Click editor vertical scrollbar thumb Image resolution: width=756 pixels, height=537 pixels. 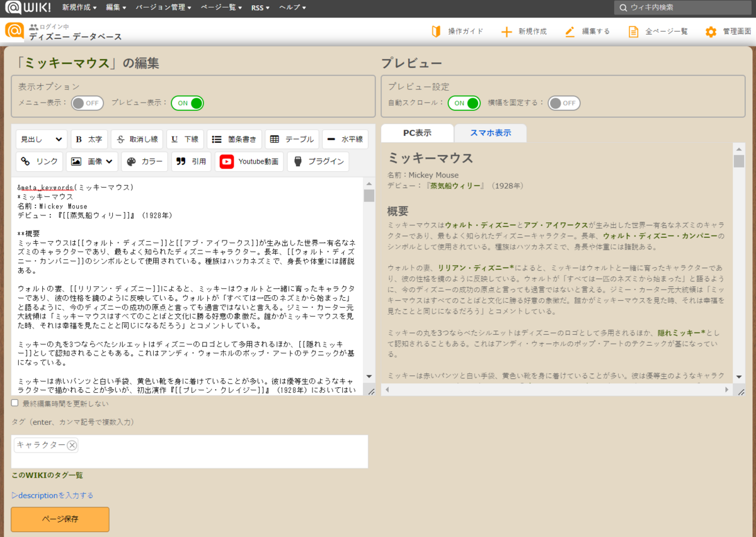(369, 196)
